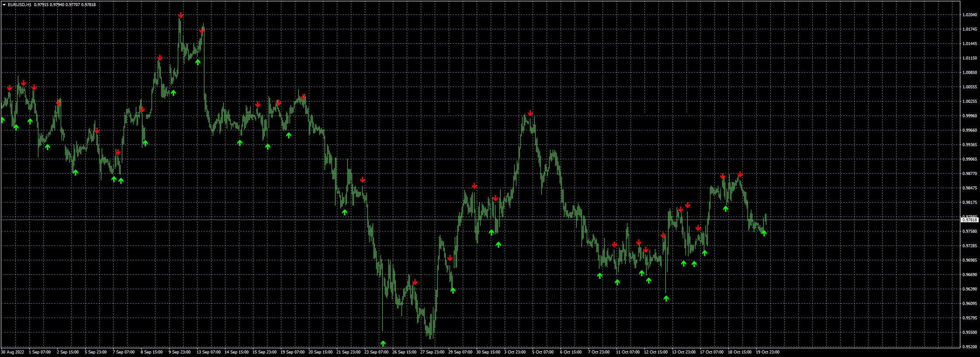
Task: Click price level 0.99960 on the axis
Action: tap(969, 116)
